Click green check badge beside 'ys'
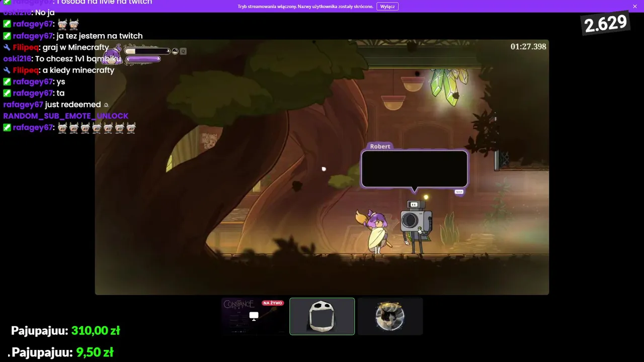The image size is (644, 362). click(x=7, y=82)
